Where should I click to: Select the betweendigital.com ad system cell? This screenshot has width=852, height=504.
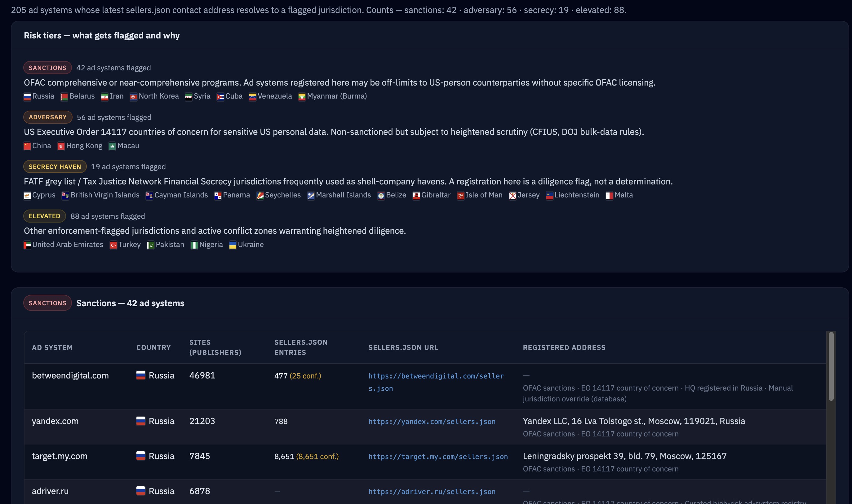[70, 375]
